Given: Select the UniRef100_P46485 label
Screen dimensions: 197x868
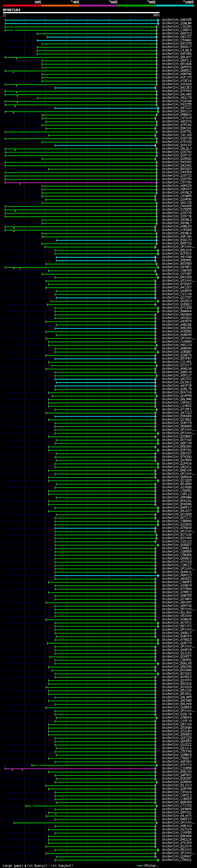Looking at the screenshot, I should [177, 206].
